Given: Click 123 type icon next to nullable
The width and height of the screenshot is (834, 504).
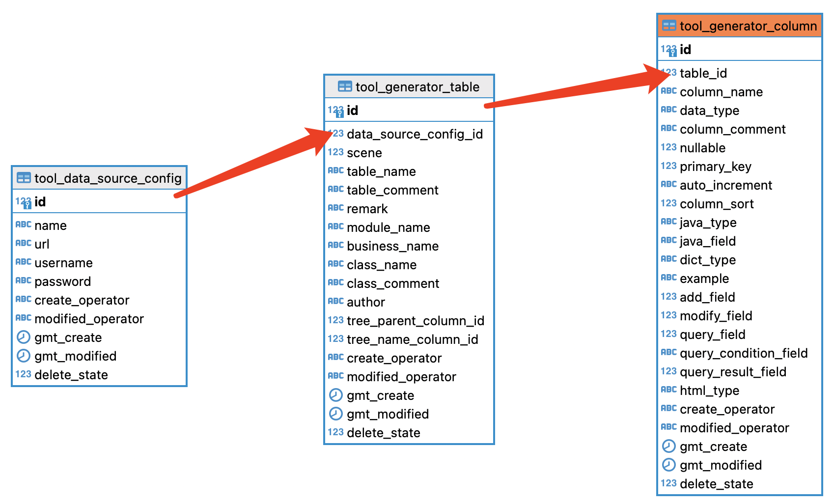Looking at the screenshot, I should point(669,147).
